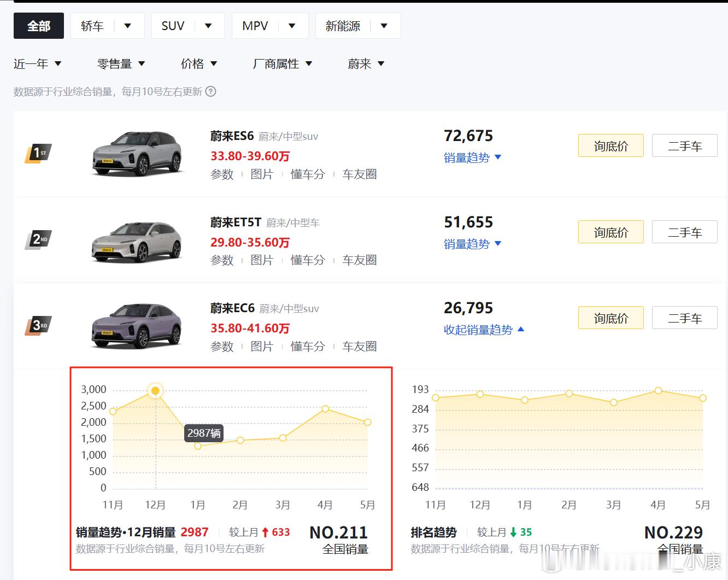
Task: Click the 29.80-35.60万 price text
Action: click(x=250, y=242)
